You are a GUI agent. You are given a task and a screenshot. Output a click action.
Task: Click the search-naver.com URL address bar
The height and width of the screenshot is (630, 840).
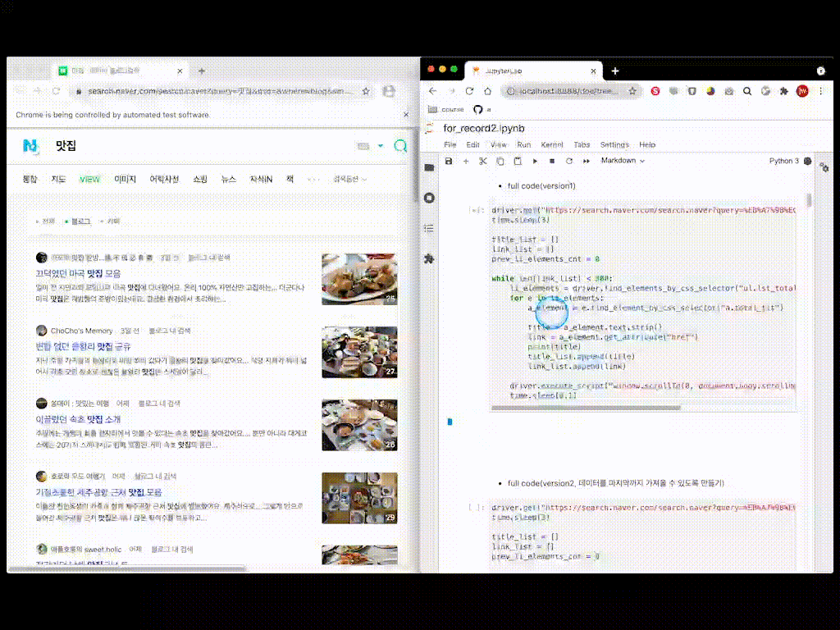pyautogui.click(x=220, y=92)
